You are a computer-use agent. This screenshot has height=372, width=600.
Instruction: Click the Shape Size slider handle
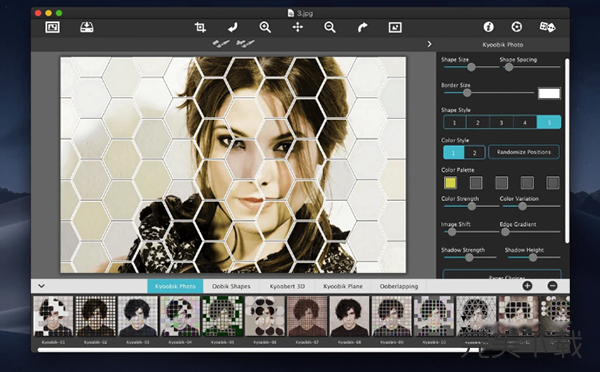[471, 67]
